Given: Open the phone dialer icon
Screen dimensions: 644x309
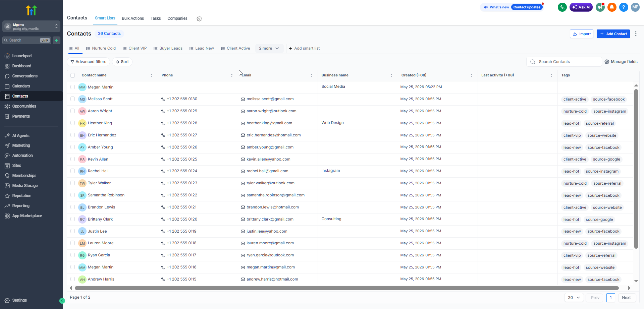Looking at the screenshot, I should coord(562,7).
